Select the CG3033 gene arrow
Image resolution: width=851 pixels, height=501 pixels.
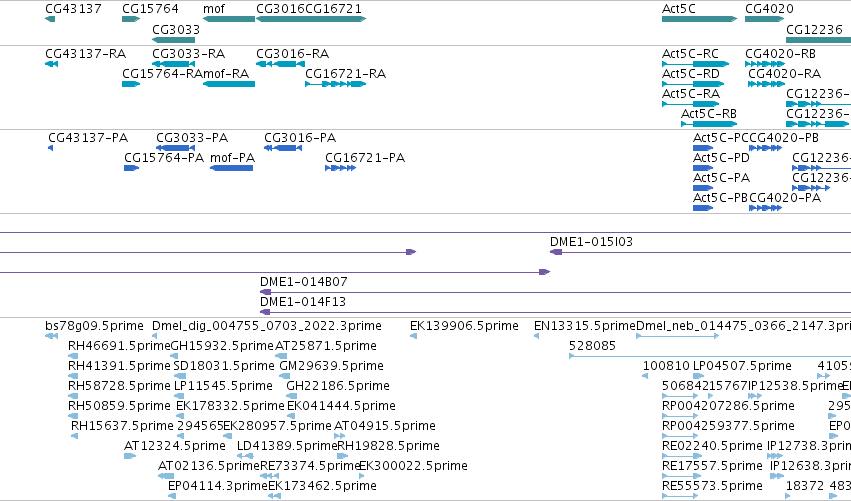click(x=174, y=40)
